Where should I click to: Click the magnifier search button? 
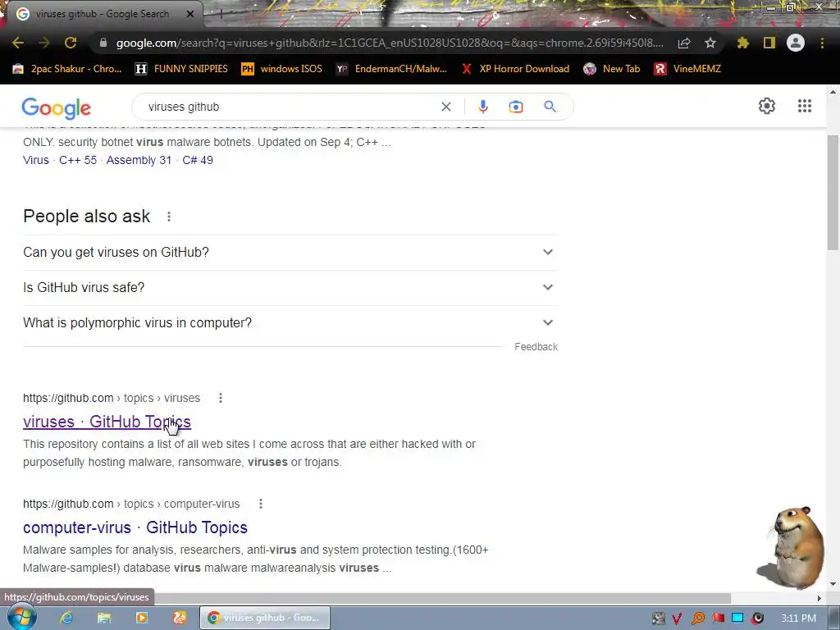(550, 107)
